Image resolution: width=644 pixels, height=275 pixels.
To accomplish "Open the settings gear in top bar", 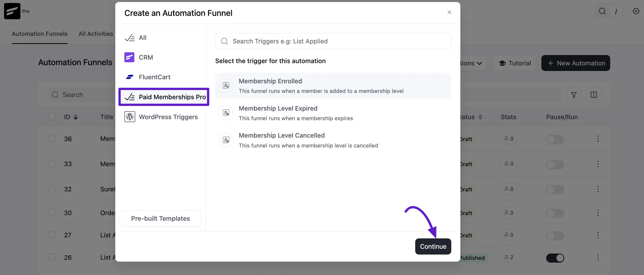I will [636, 11].
